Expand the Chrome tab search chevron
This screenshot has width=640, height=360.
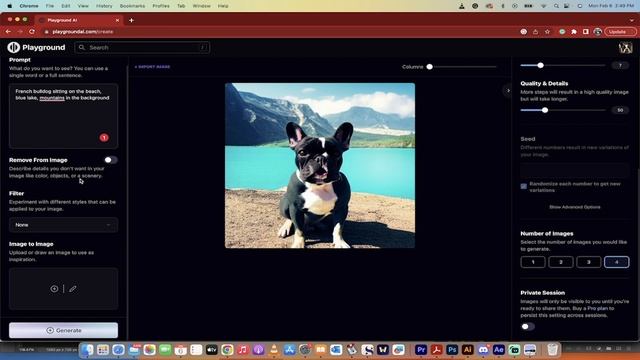[x=632, y=20]
